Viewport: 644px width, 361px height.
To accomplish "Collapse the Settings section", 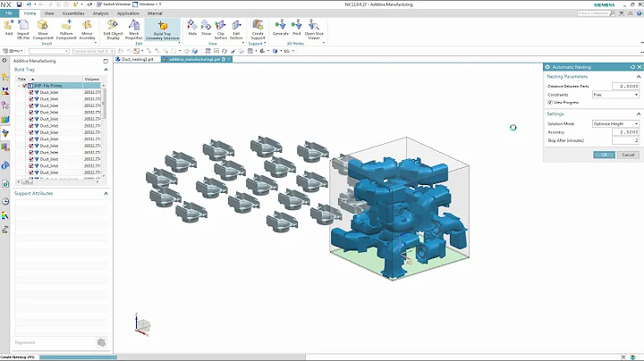I will (639, 114).
